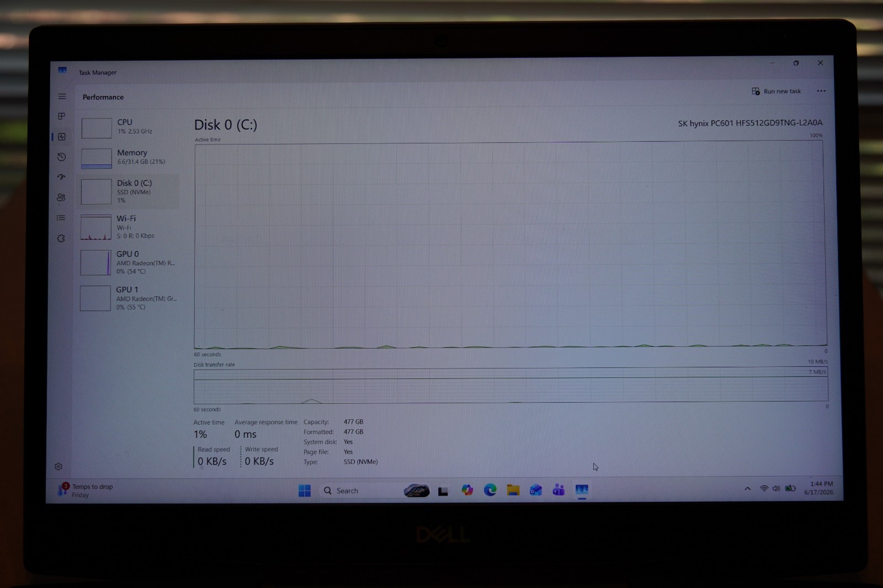Click the Disk 0 (C:) heading

(x=226, y=125)
